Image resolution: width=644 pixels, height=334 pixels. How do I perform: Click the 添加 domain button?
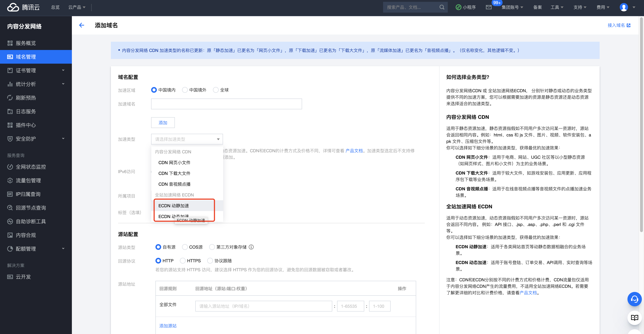[x=163, y=123]
